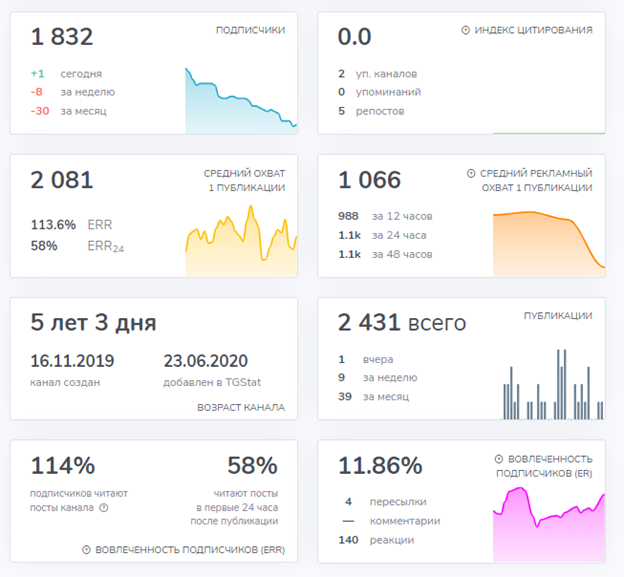Click 'читают посты в первые 24 часа' text
The image size is (624, 577).
(x=234, y=507)
